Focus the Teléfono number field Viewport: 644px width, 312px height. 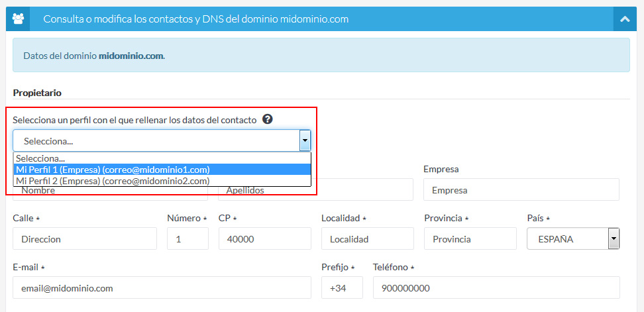496,287
